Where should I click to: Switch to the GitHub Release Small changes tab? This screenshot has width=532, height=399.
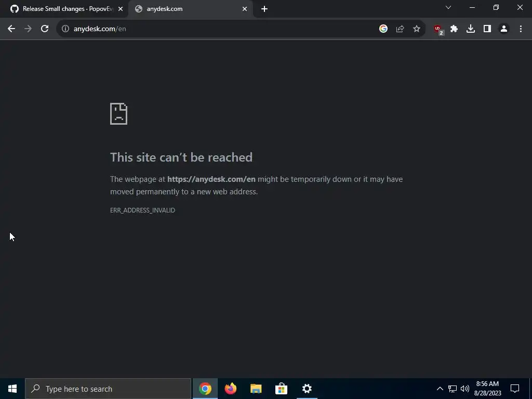63,9
